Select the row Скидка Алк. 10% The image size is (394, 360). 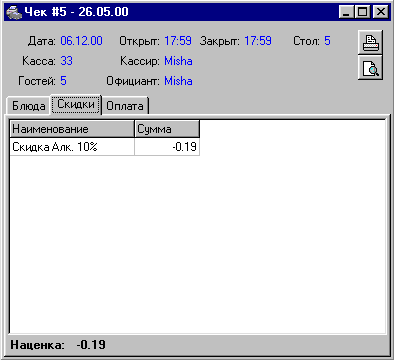point(105,147)
